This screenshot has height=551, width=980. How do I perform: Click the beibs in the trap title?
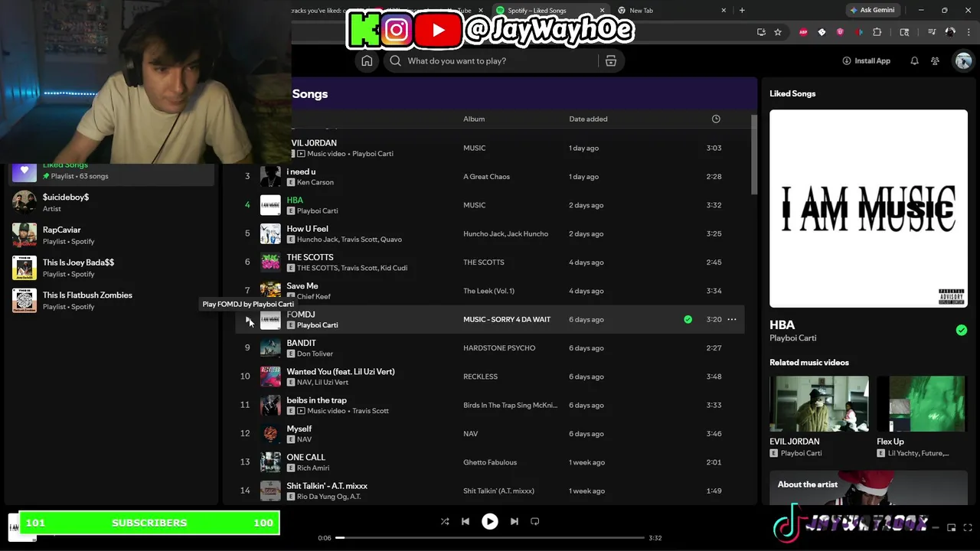316,400
